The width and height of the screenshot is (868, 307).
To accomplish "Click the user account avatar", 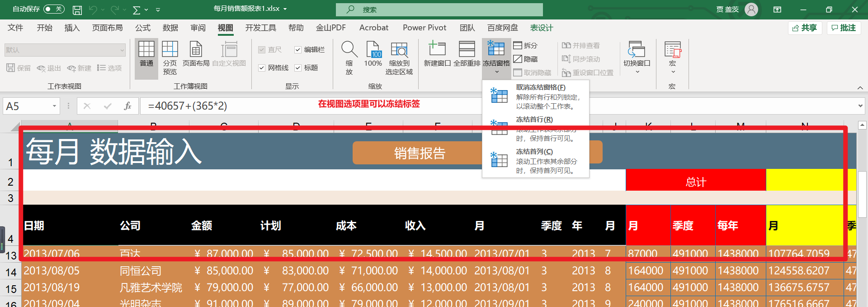I will pos(751,10).
